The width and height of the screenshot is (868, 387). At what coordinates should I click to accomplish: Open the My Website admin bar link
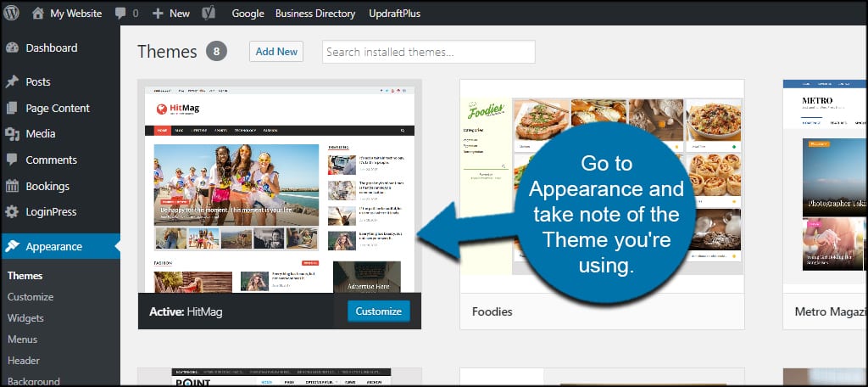tap(75, 14)
